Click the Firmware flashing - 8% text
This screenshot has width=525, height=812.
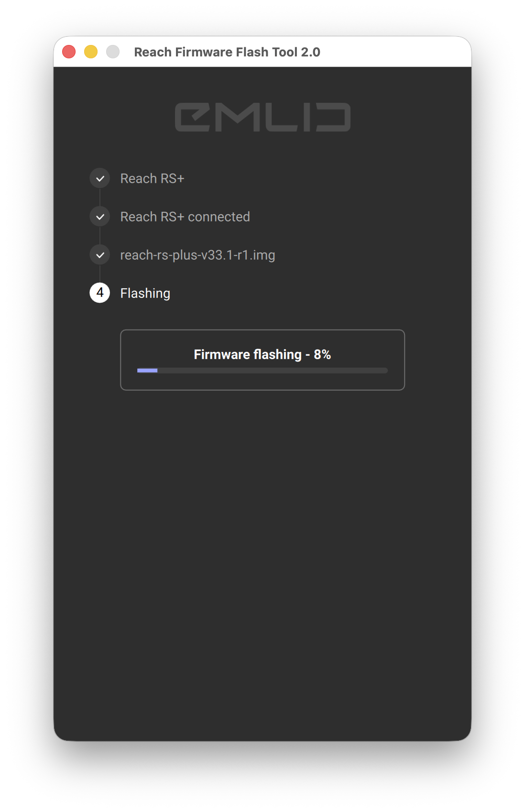pos(262,354)
